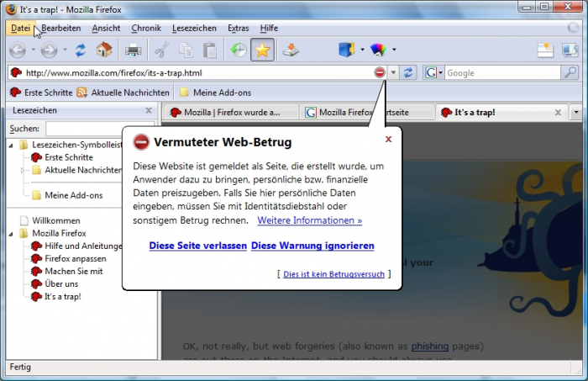588x381 pixels.
Task: Toggle the Bookmarks star sidebar button
Action: (x=262, y=50)
